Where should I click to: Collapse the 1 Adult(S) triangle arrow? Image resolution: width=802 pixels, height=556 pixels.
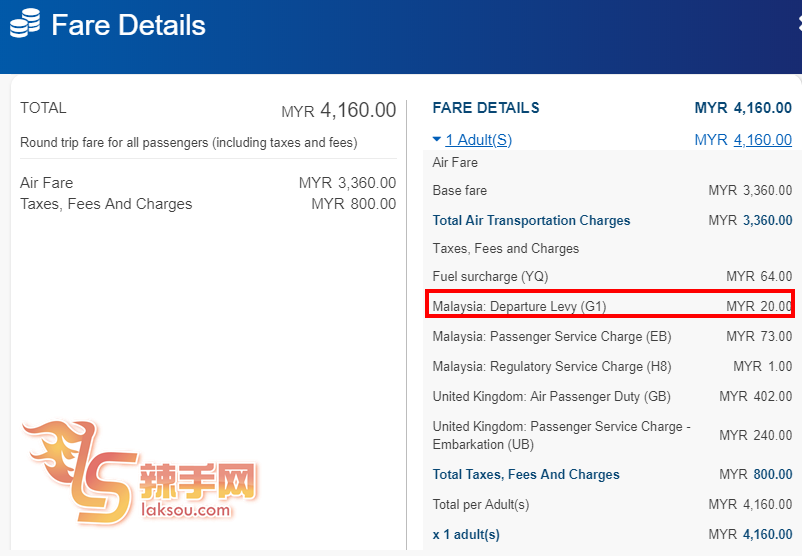pos(437,140)
